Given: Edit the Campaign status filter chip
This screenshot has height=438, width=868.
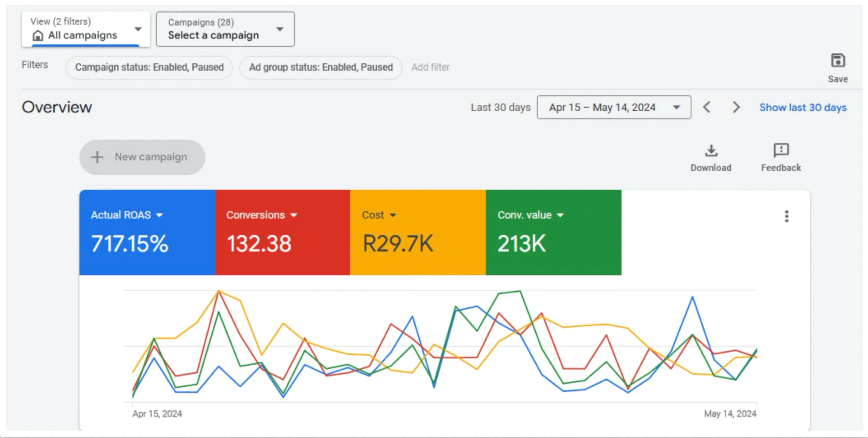Looking at the screenshot, I should [x=149, y=67].
